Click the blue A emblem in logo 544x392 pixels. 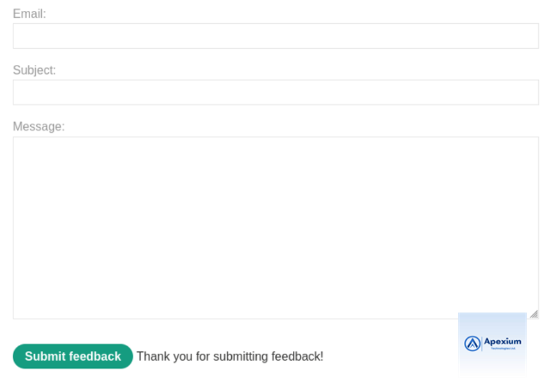click(x=472, y=343)
